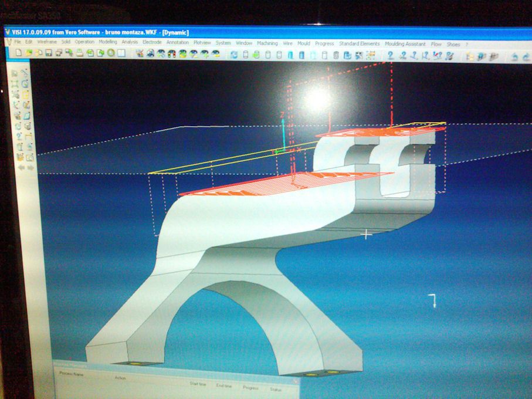Click the blue rotate view icon

tap(234, 55)
